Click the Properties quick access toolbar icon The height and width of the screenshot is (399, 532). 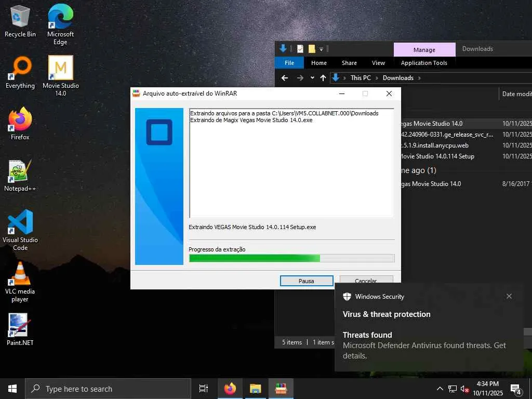click(300, 49)
